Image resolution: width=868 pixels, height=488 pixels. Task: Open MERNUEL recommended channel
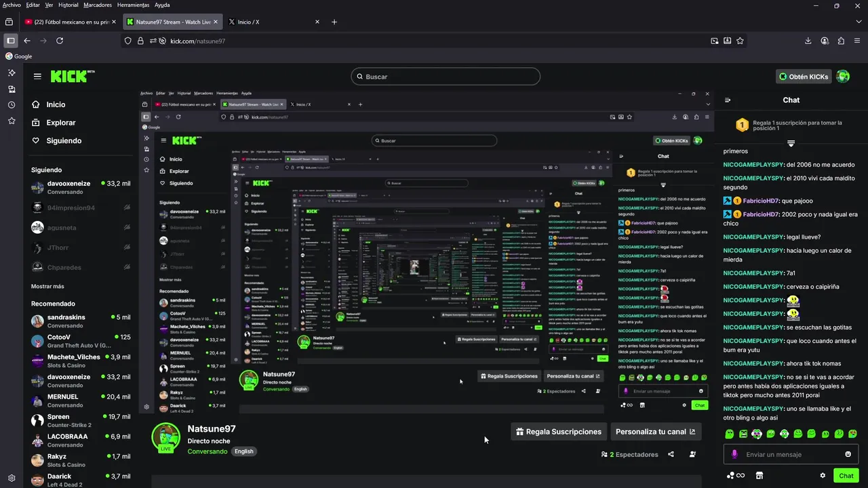point(81,401)
